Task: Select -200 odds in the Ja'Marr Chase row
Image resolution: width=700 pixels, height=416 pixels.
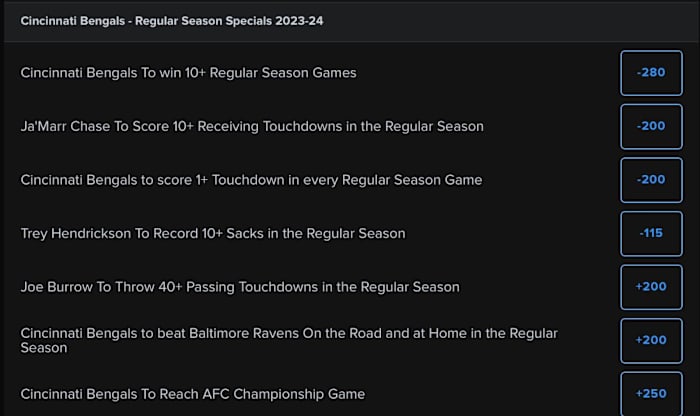Action: [651, 127]
